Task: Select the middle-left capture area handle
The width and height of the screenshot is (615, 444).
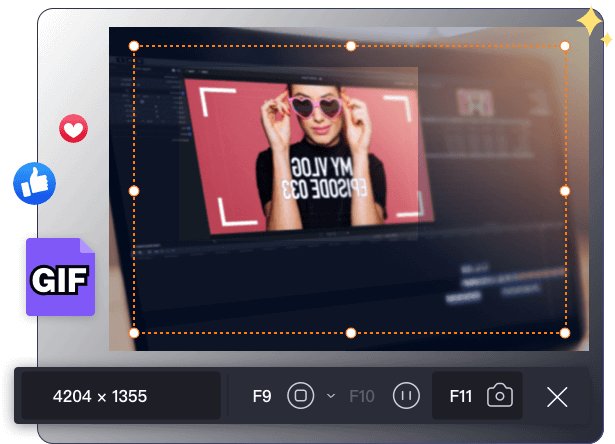Action: [134, 191]
